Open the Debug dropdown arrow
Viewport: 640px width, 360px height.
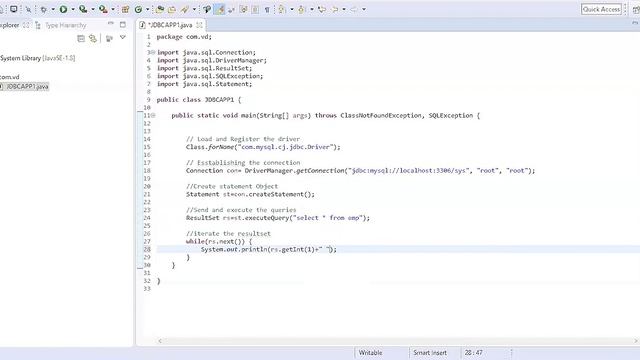pos(53,9)
